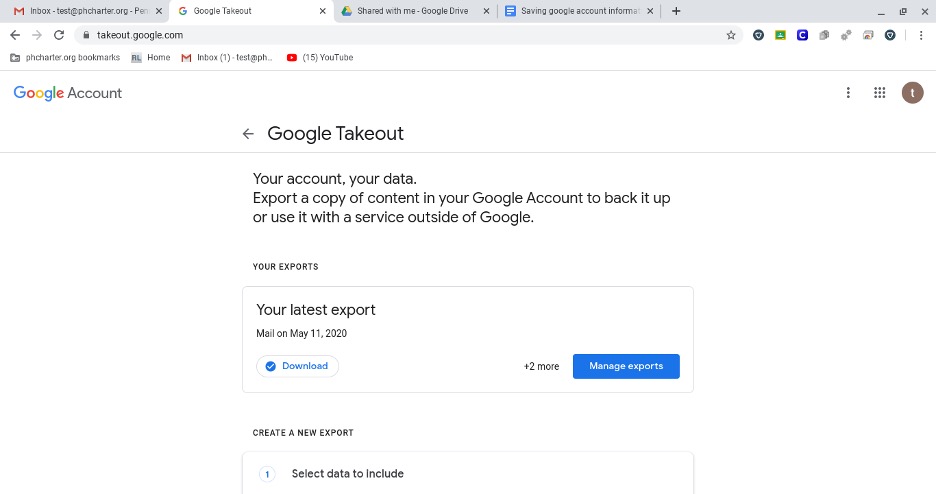The width and height of the screenshot is (936, 494).
Task: Click the Download export button
Action: tap(297, 366)
